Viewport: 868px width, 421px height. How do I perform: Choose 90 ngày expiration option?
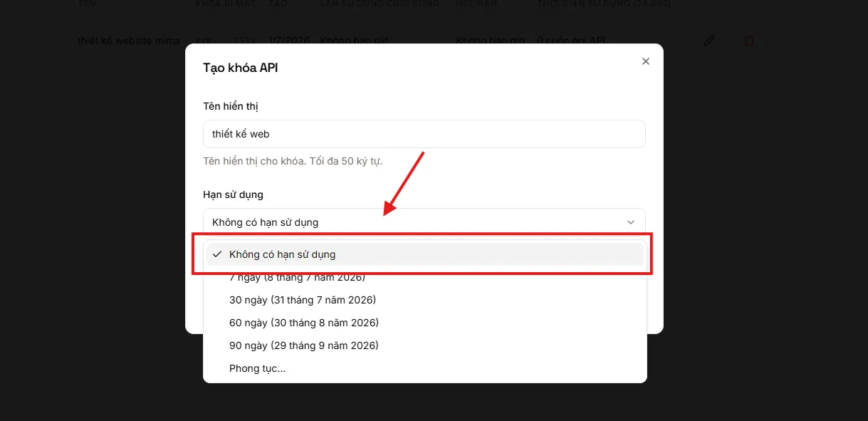pos(424,345)
